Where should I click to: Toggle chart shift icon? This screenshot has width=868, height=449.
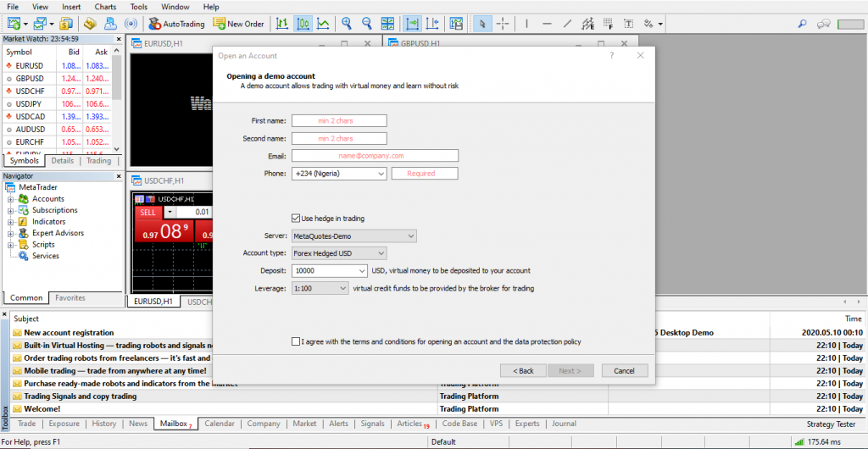433,24
